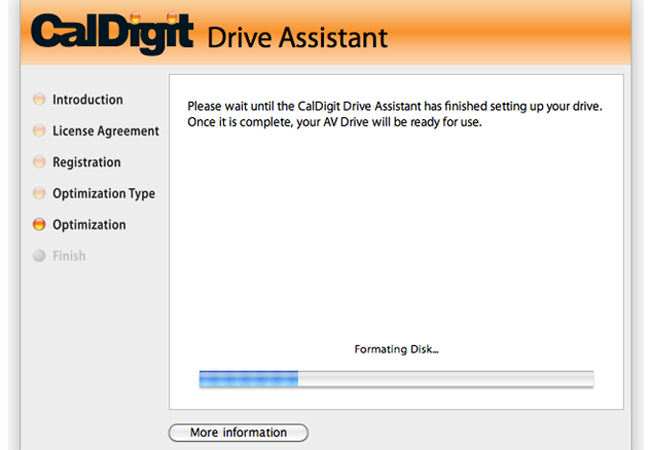Image resolution: width=650 pixels, height=450 pixels.
Task: Click the Registration step bullet icon
Action: pyautogui.click(x=39, y=162)
